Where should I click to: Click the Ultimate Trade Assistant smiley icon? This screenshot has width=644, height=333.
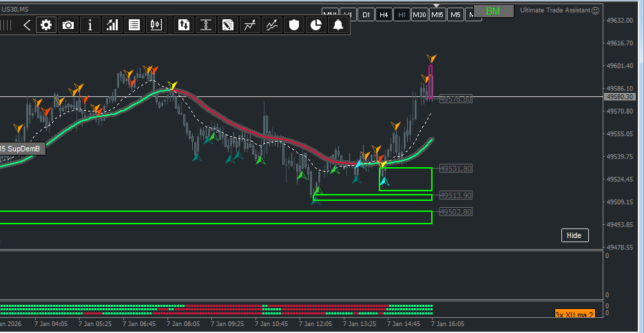click(x=595, y=10)
